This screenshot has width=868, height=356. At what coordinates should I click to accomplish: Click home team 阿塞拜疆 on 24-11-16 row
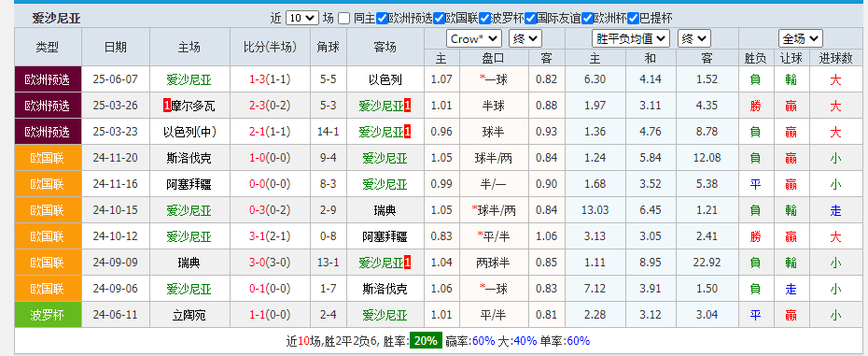tap(189, 184)
